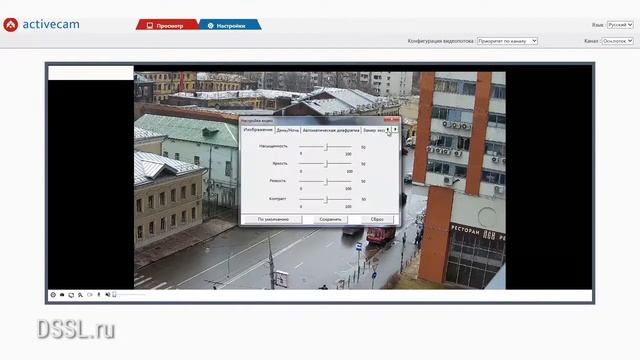The image size is (640, 360).
Task: Click the tab strip right scroll arrow
Action: (x=395, y=130)
